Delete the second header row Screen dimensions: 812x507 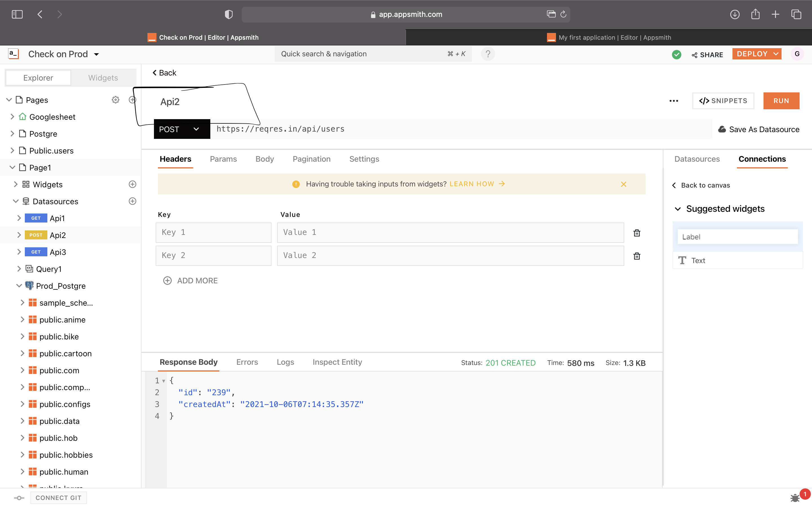tap(637, 256)
